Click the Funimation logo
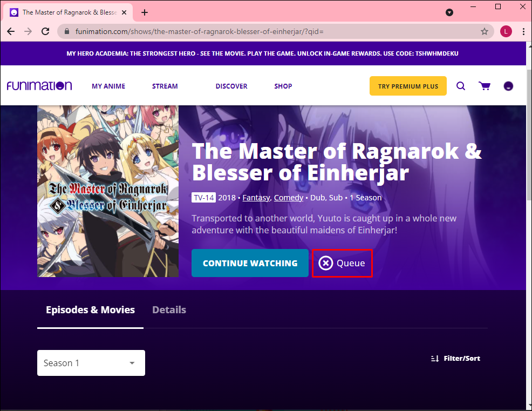The height and width of the screenshot is (411, 532). (39, 86)
